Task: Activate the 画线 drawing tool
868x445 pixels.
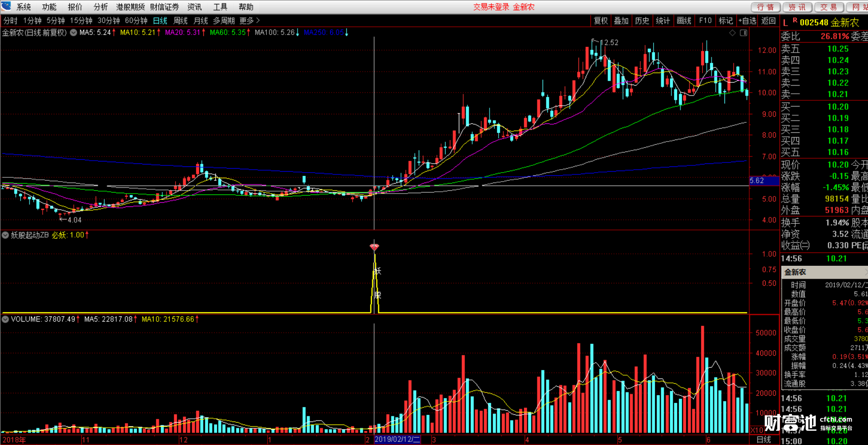Action: tap(684, 21)
